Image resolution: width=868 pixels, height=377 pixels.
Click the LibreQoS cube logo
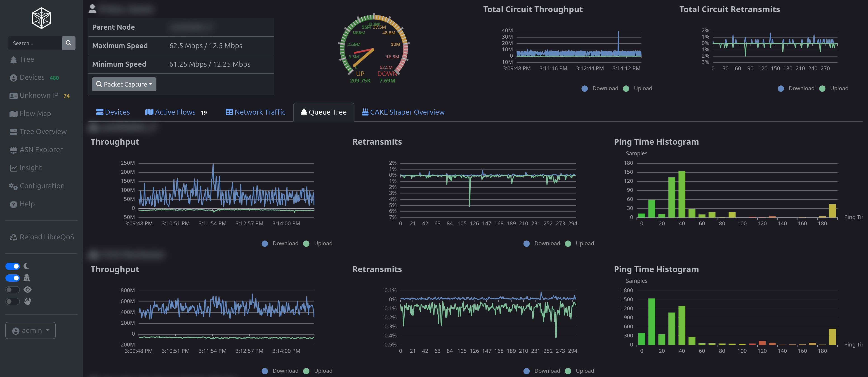(x=41, y=18)
